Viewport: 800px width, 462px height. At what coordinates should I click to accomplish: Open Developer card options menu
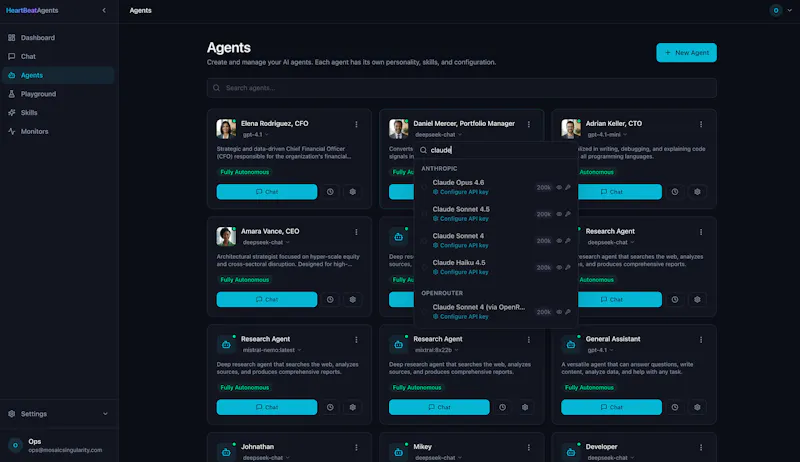click(701, 447)
